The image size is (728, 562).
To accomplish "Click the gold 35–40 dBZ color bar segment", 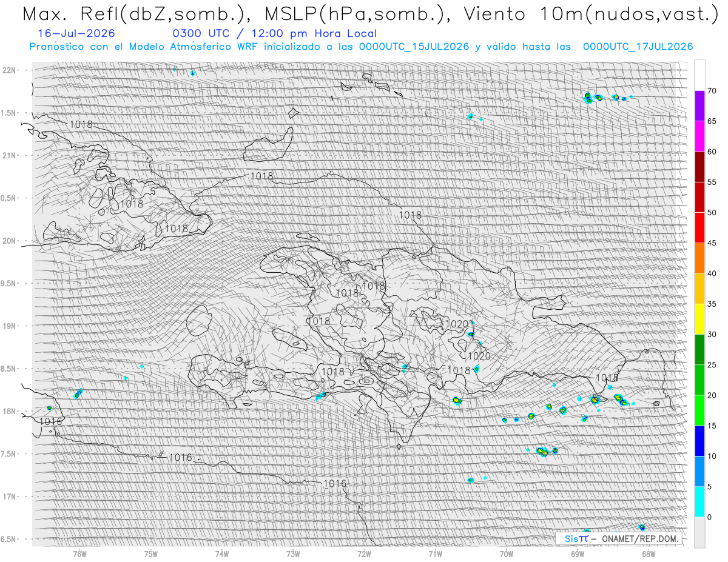I will [699, 289].
